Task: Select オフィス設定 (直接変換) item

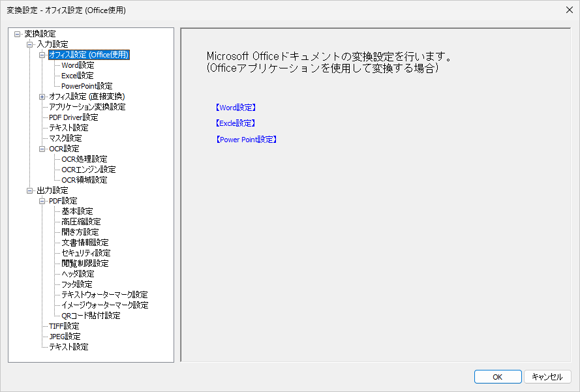Action: (x=87, y=97)
